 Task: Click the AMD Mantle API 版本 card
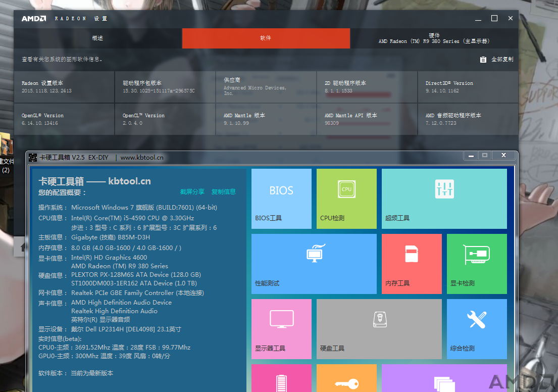coord(367,119)
